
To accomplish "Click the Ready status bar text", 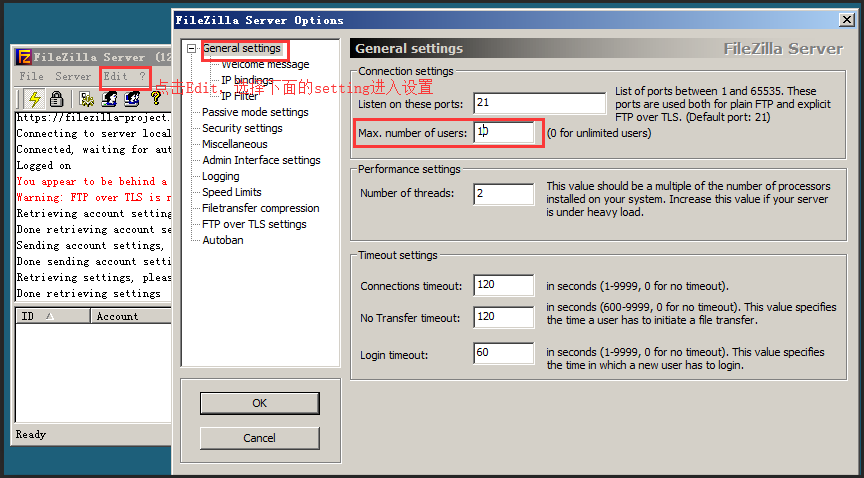I will pos(31,434).
